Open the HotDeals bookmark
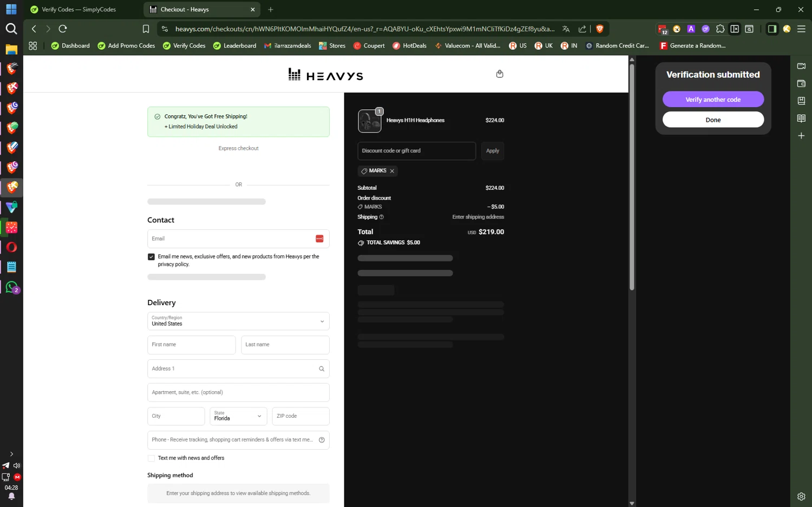The height and width of the screenshot is (507, 812). click(409, 46)
